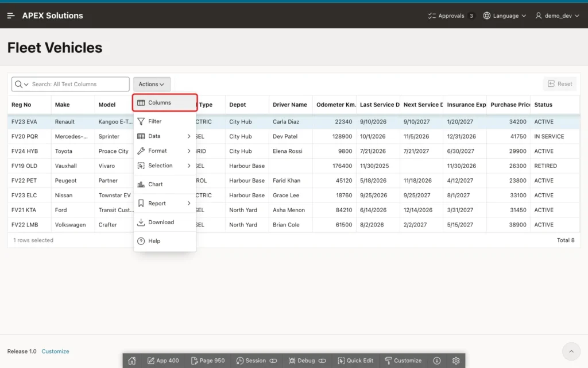Viewport: 588px width, 368px height.
Task: Click the Driver Name column header
Action: [290, 105]
